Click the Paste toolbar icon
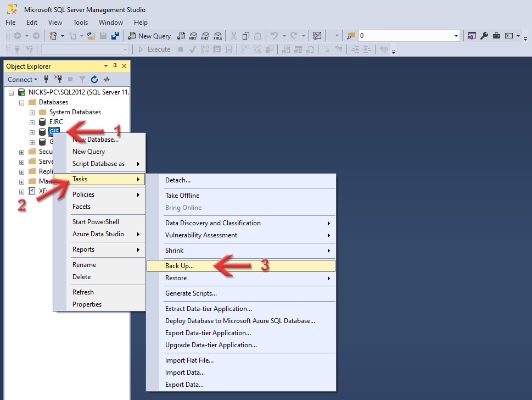The height and width of the screenshot is (400, 532). 258,36
